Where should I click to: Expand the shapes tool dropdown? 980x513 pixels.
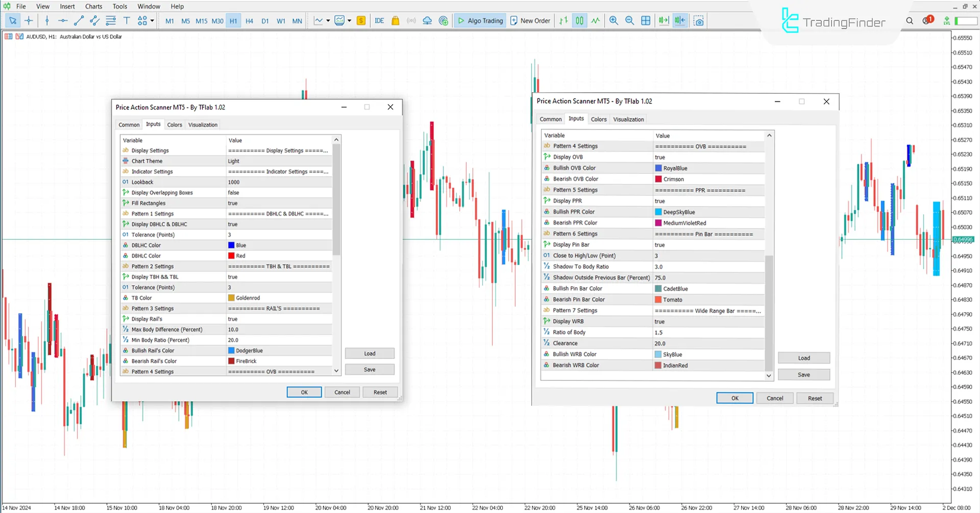[151, 21]
